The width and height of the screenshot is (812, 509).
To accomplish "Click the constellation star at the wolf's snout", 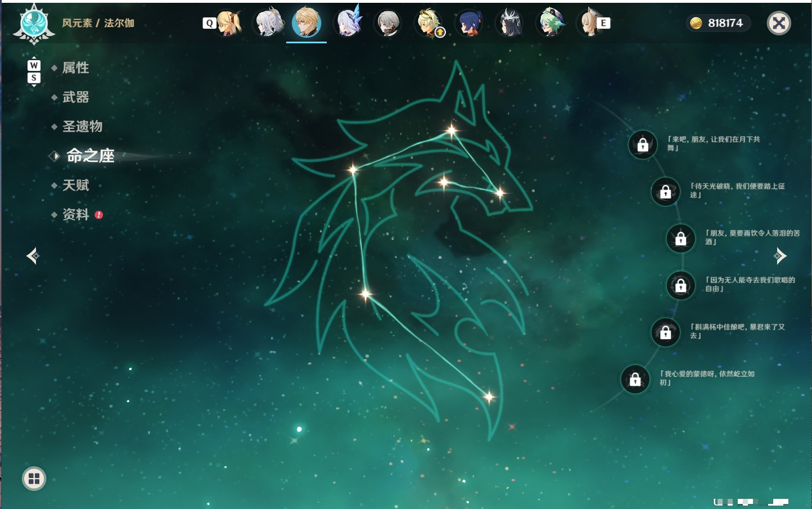I will coord(500,193).
